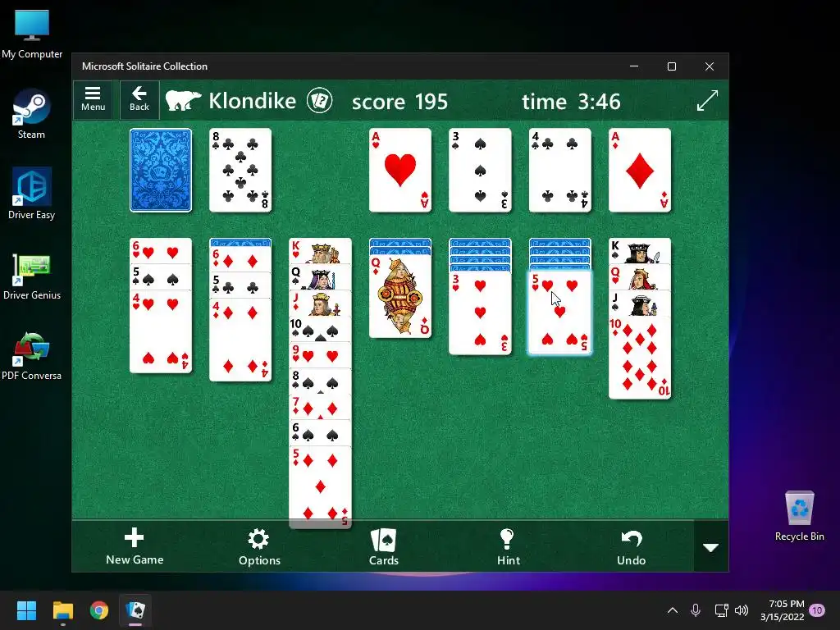Image resolution: width=840 pixels, height=630 pixels.
Task: Click the score 195 display
Action: (x=399, y=101)
